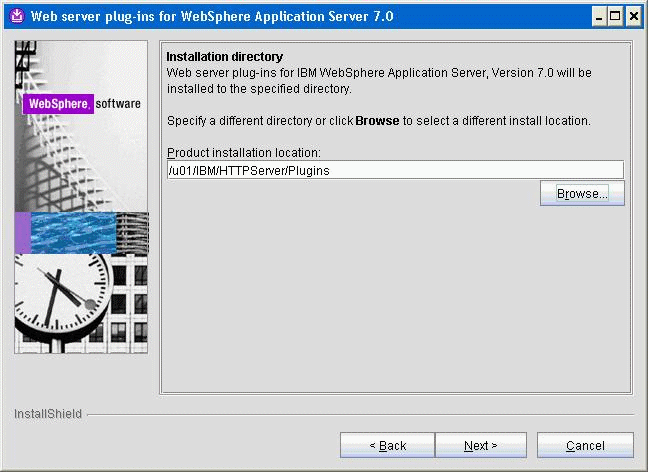Focus the Product installation location field

pyautogui.click(x=394, y=170)
